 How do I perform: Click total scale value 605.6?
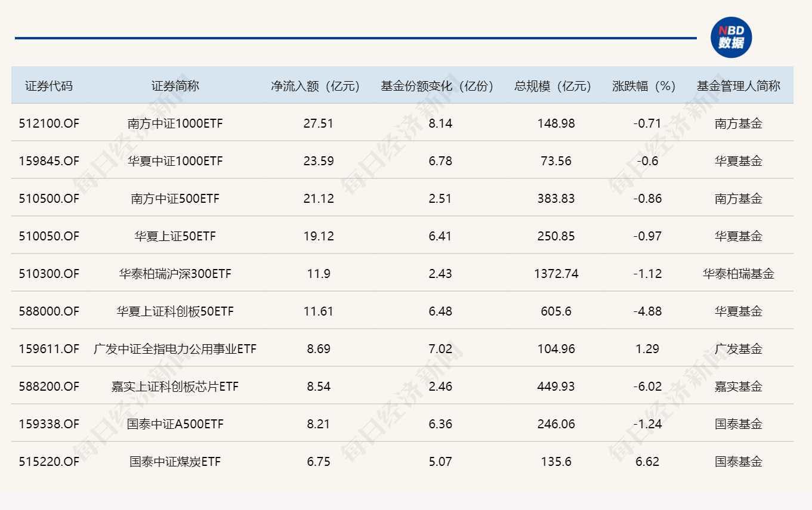coord(555,311)
